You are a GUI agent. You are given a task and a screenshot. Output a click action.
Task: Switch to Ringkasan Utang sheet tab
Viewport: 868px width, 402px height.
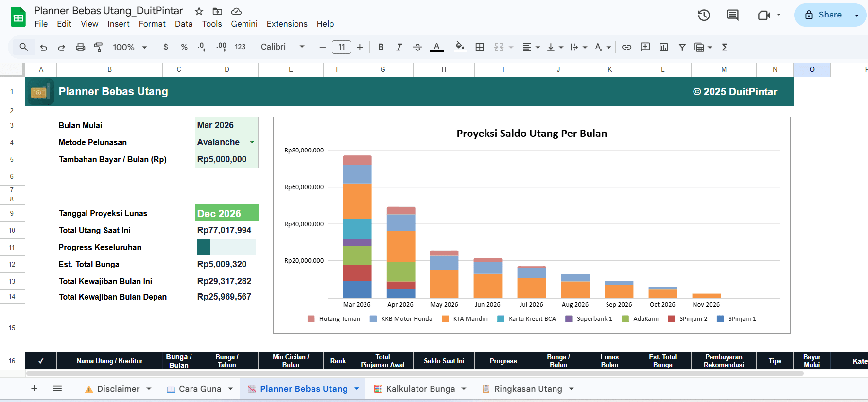click(x=528, y=389)
